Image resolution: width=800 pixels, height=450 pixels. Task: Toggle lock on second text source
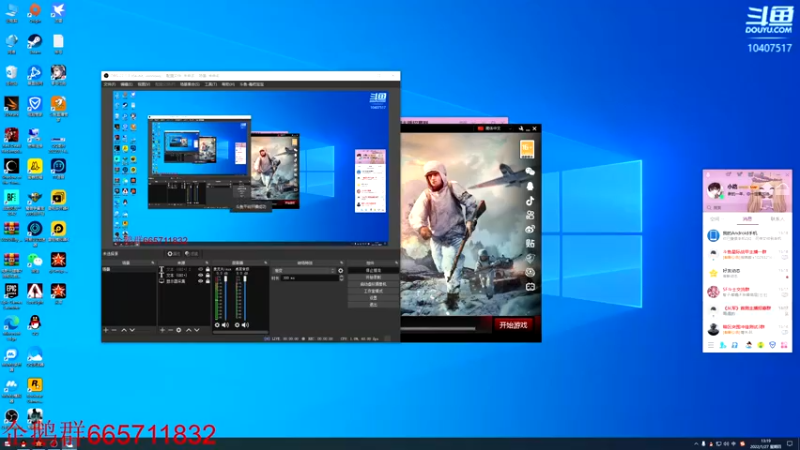[x=208, y=275]
